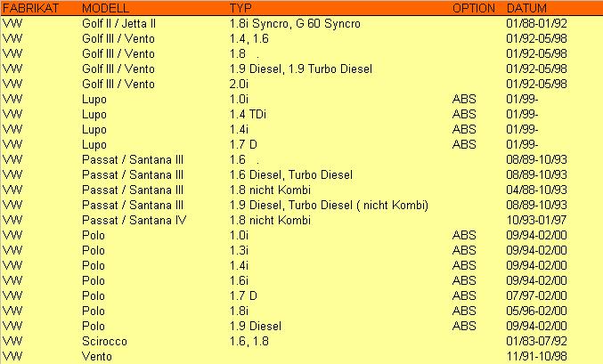
Task: Select the Polo 1.3i type cell
Action: tap(239, 250)
